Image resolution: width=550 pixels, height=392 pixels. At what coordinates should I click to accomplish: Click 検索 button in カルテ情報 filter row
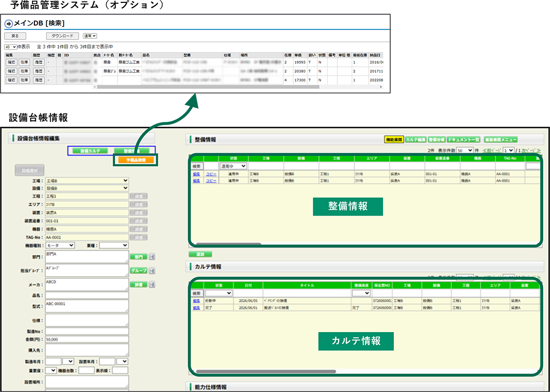click(197, 293)
